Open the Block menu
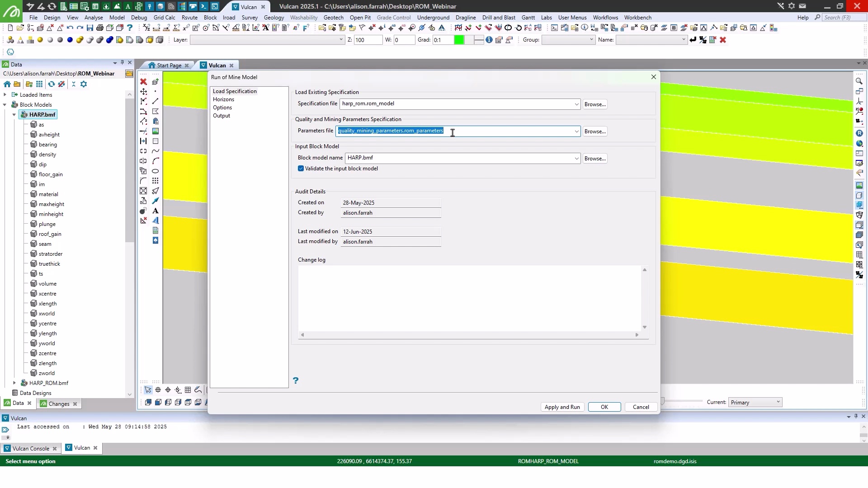The width and height of the screenshot is (868, 488). [210, 18]
